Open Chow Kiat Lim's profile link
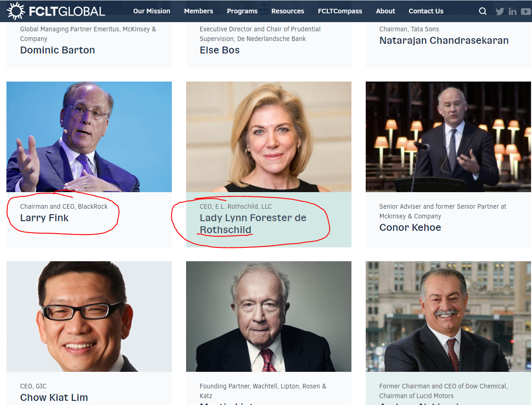Screen dimensions: 532x405 pyautogui.click(x=54, y=397)
